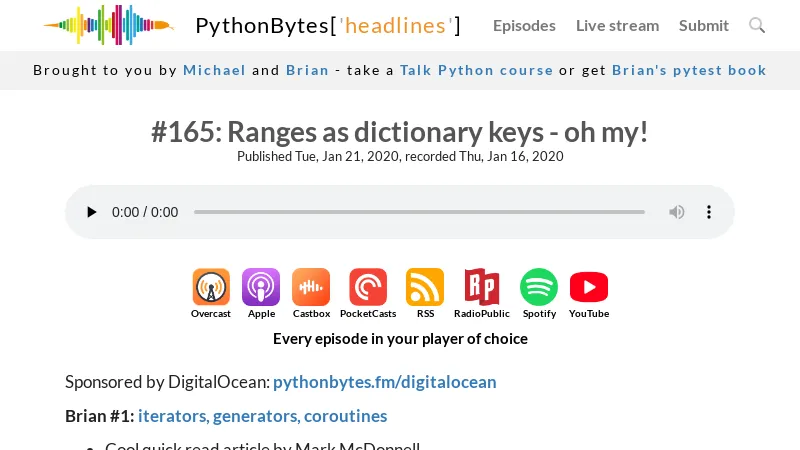Open the Spotify icon

pos(539,287)
